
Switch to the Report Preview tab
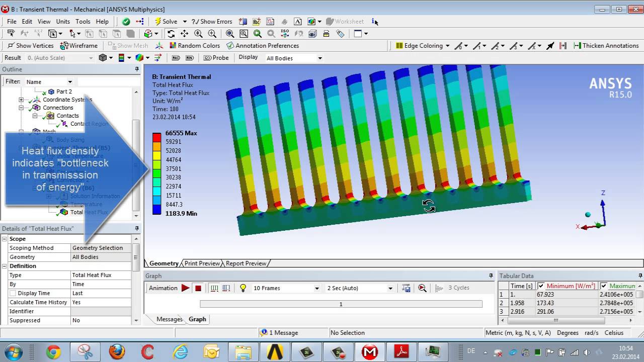[246, 263]
